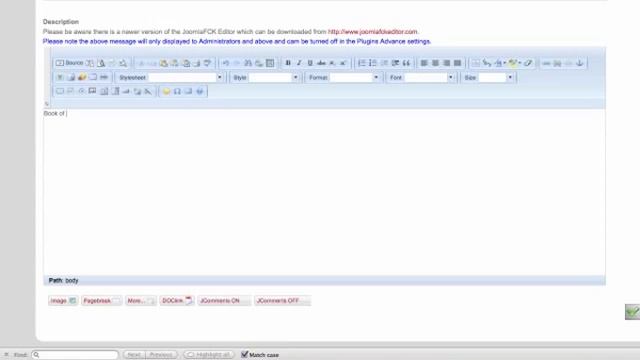Click Previous in the find bar

point(161,355)
